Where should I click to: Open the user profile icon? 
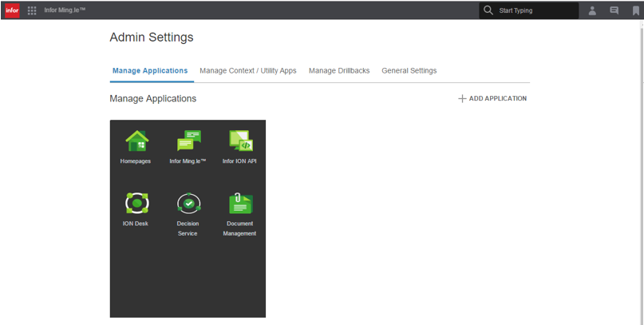point(592,10)
